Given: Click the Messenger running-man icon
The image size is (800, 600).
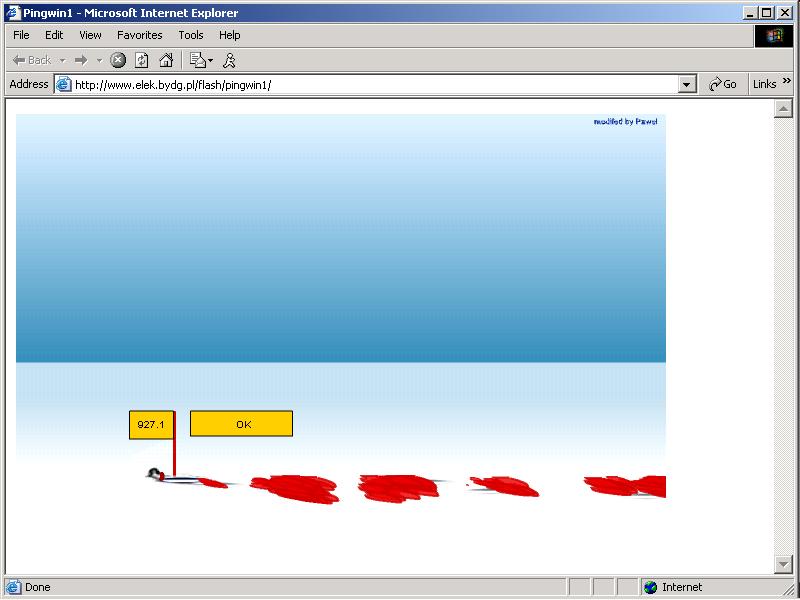Looking at the screenshot, I should click(x=230, y=60).
